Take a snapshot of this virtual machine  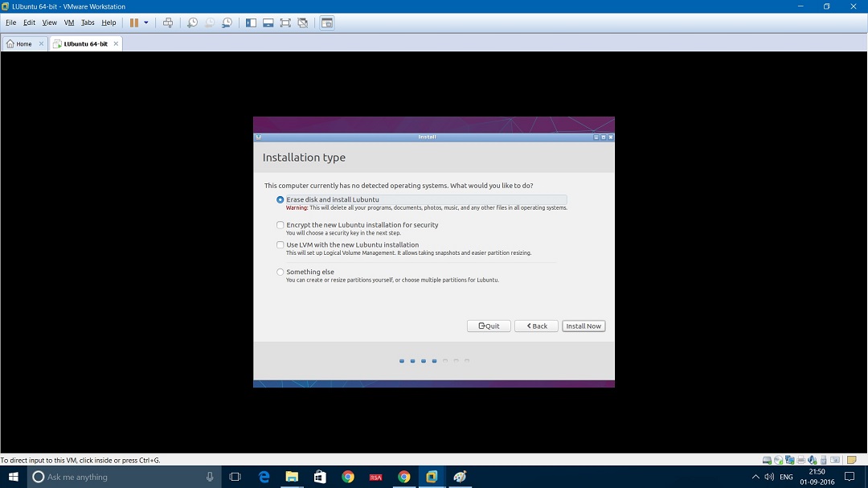click(192, 23)
